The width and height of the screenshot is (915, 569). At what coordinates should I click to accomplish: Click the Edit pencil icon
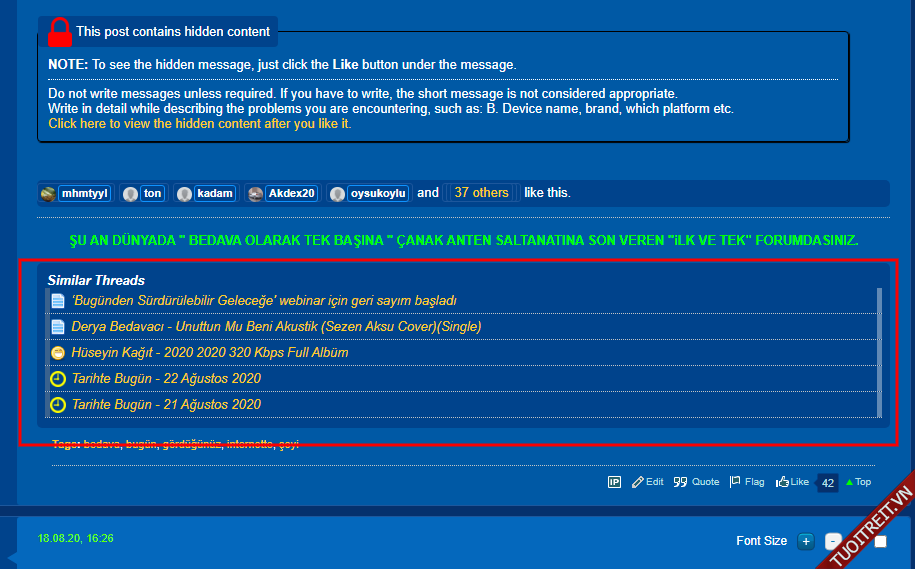pos(638,482)
